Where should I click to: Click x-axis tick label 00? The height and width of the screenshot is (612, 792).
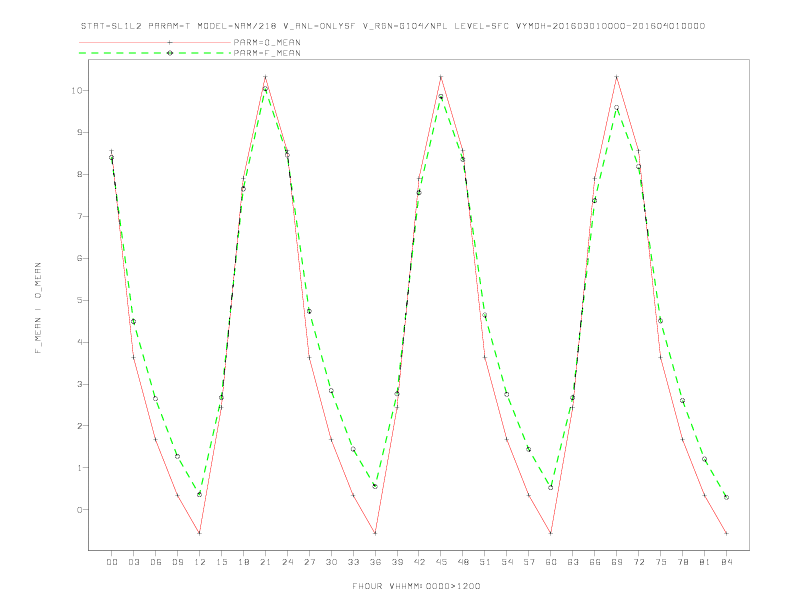coord(112,562)
